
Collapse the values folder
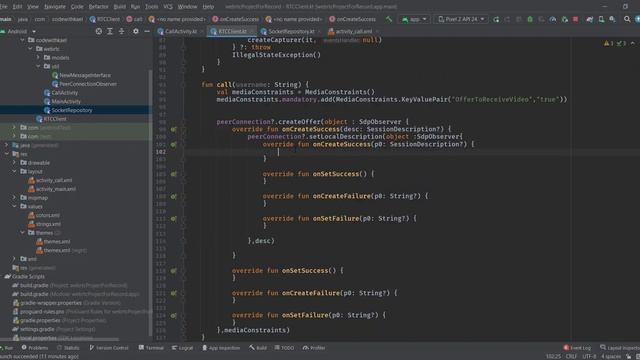[x=14, y=207]
